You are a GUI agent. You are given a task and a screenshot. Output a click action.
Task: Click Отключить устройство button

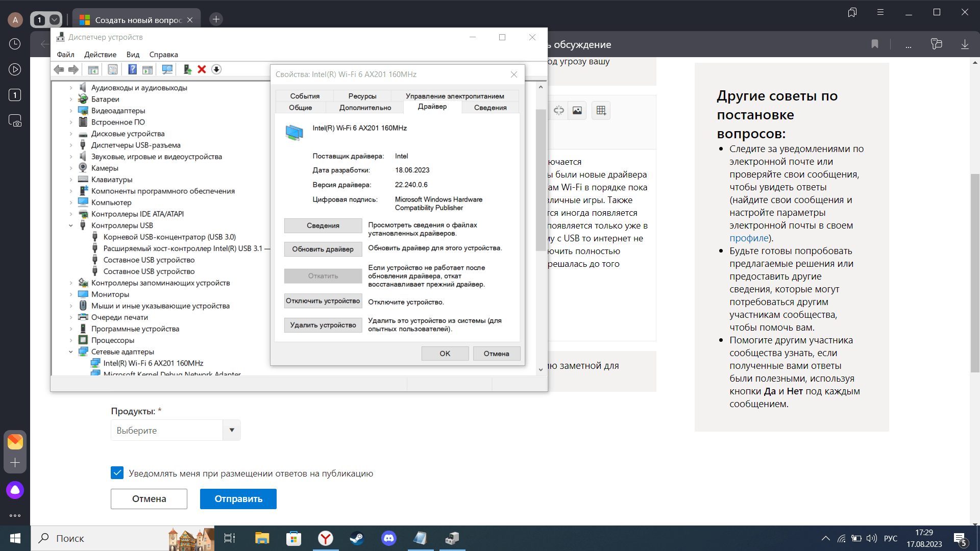point(323,301)
